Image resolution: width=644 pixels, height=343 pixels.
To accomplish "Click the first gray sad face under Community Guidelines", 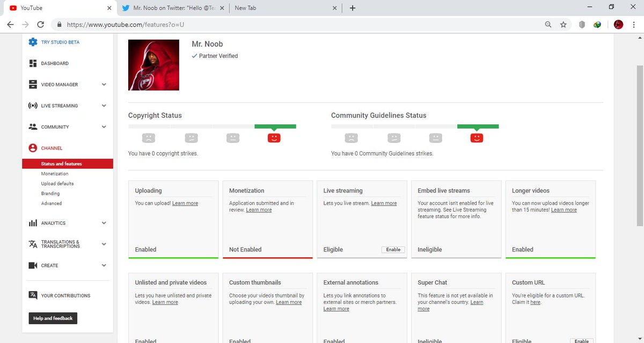I will point(351,138).
